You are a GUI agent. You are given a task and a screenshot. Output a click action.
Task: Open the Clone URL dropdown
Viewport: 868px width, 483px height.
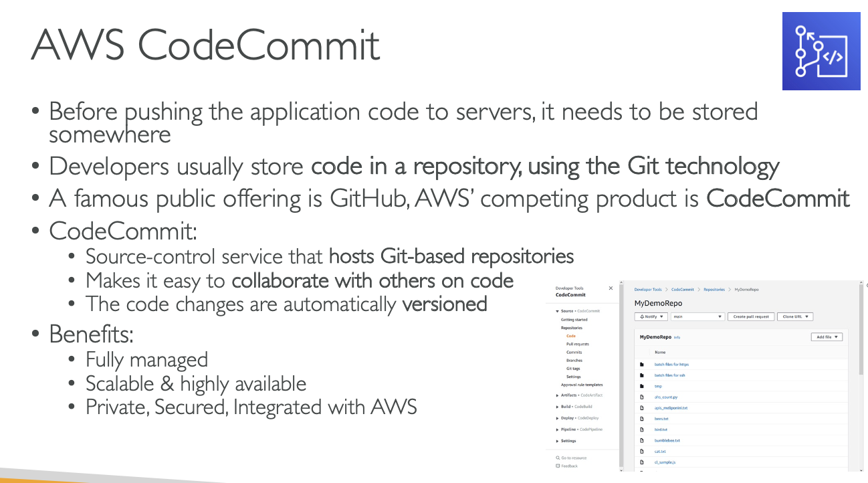coord(794,316)
